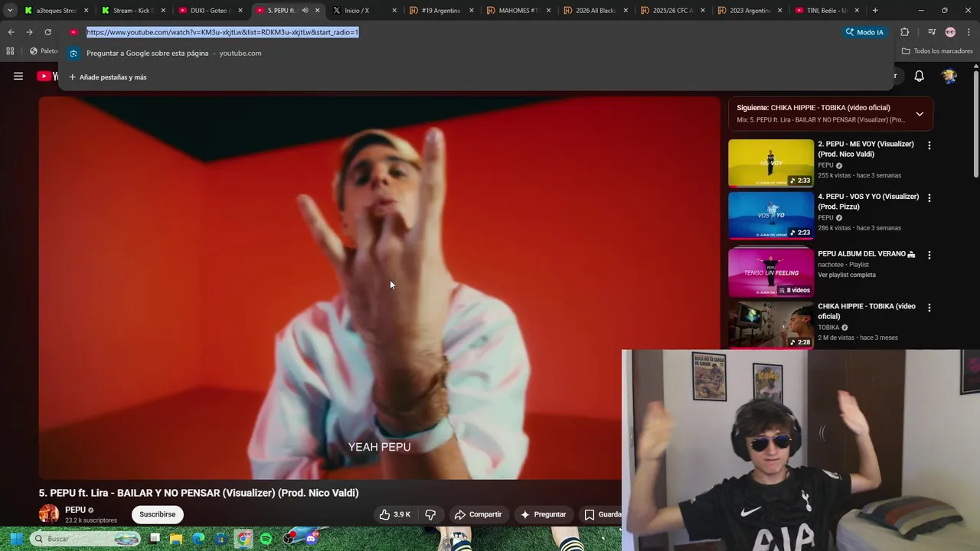The height and width of the screenshot is (551, 980).
Task: Mute the 5. PEPU ft. tab speaker icon
Action: (x=305, y=11)
